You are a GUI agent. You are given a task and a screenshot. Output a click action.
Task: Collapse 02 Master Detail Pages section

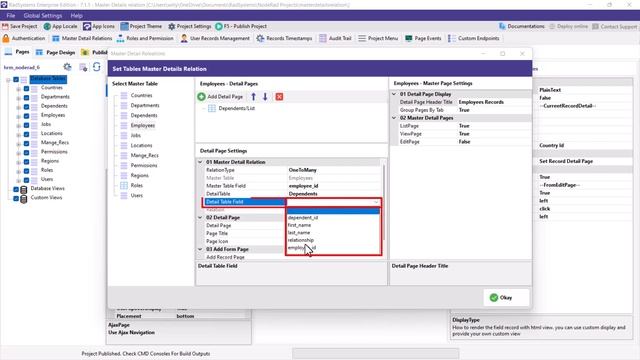[x=394, y=118]
